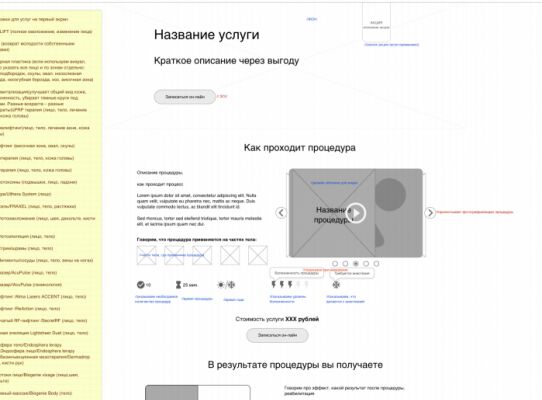Click the first lightning bolt pain icon
This screenshot has height=400, width=542.
273,285
